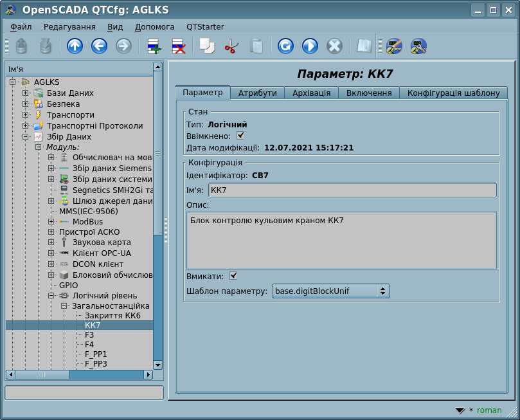Viewport: 520px width, 420px height.
Task: Toggle the 'Ввімкнено' checkbox
Action: [x=241, y=136]
